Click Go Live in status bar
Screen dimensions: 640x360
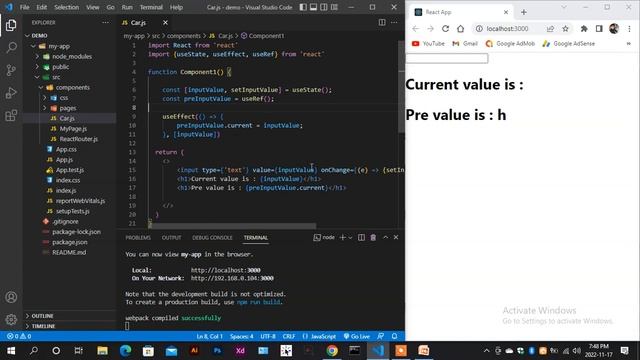(356, 336)
